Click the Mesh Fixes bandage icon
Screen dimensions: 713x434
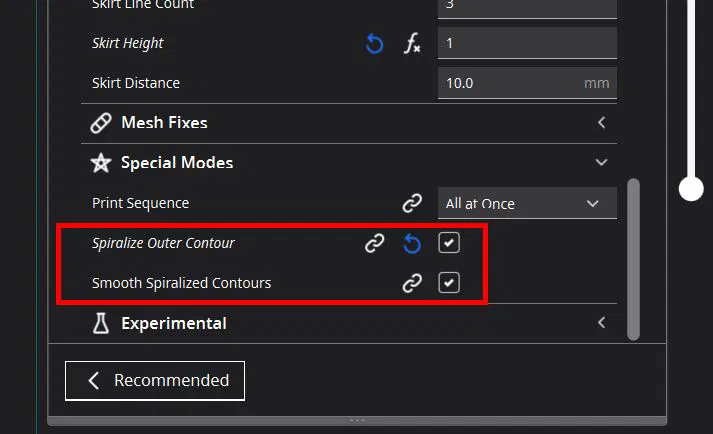100,123
